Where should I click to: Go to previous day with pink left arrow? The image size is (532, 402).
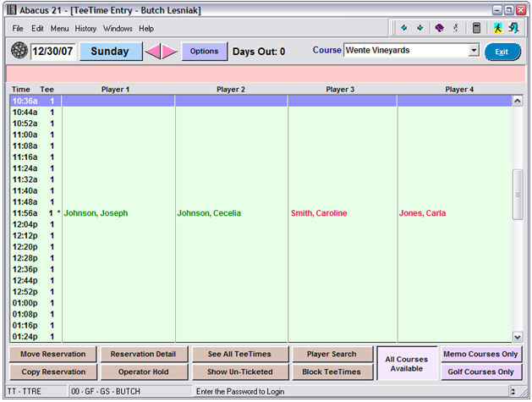[x=153, y=52]
